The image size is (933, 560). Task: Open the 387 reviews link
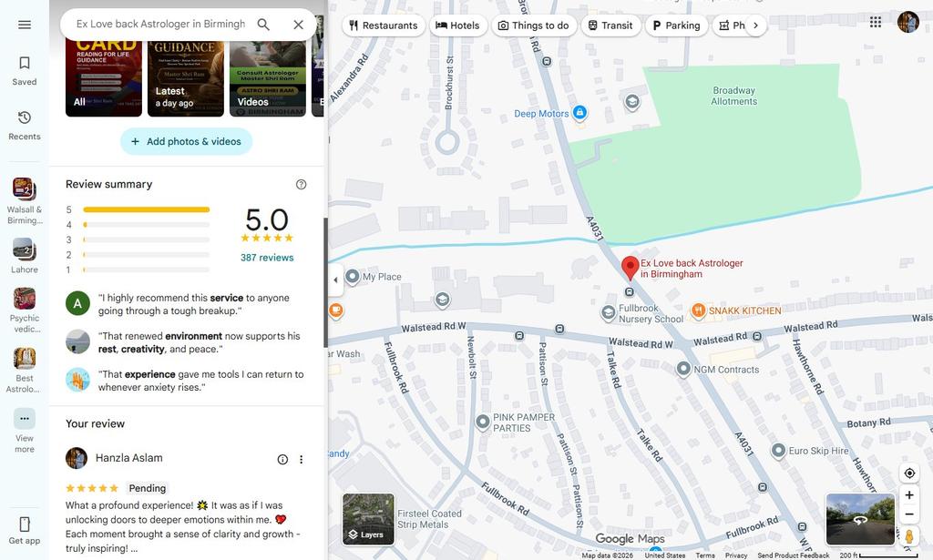(x=267, y=258)
